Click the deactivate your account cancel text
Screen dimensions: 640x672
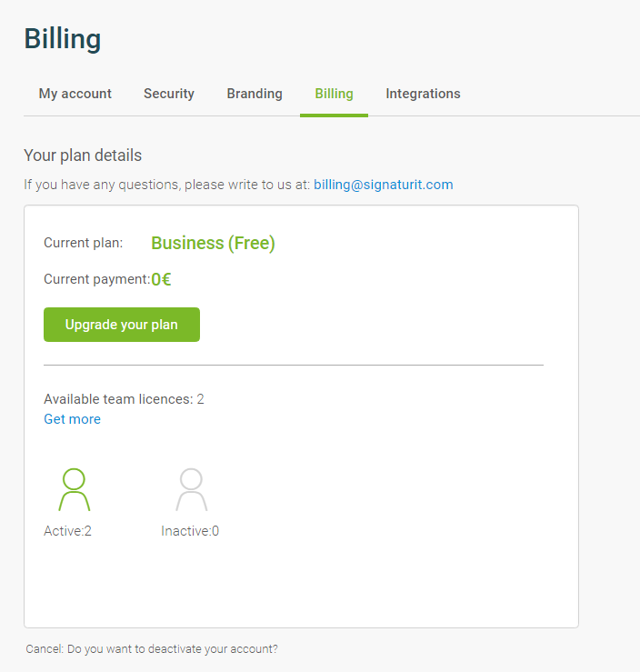pos(152,649)
